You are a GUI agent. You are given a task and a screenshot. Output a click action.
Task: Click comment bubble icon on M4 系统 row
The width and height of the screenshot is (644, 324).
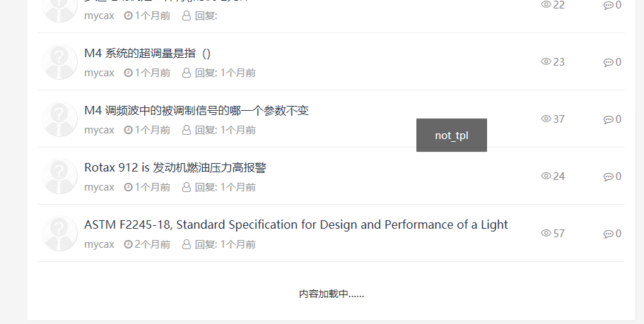[x=608, y=62]
